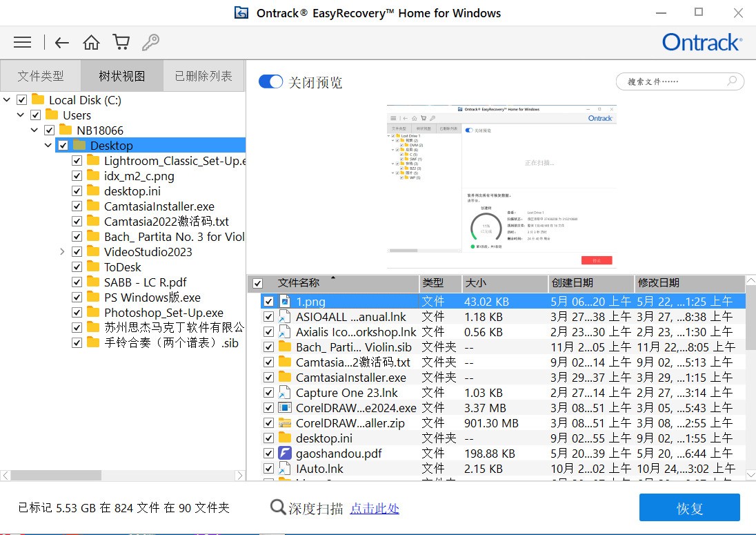This screenshot has height=535, width=756.
Task: Click the CorelDRAW e2024.exe file icon
Action: coord(285,407)
